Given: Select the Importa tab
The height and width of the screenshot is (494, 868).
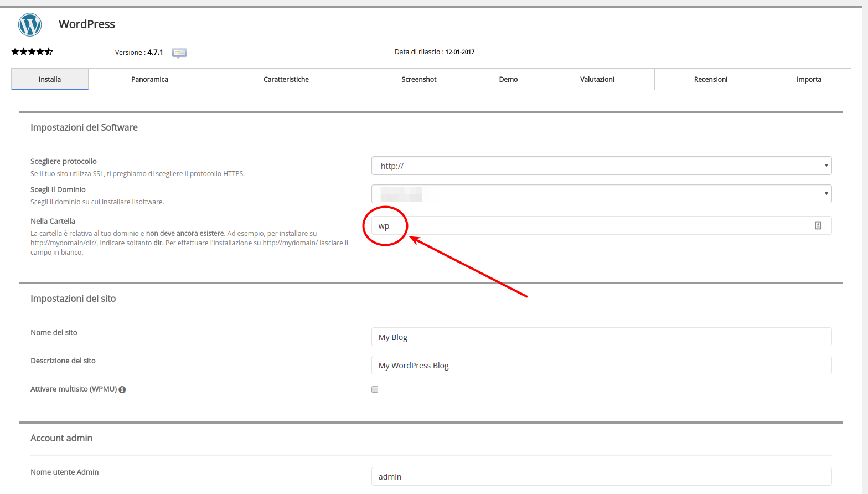Looking at the screenshot, I should click(809, 79).
